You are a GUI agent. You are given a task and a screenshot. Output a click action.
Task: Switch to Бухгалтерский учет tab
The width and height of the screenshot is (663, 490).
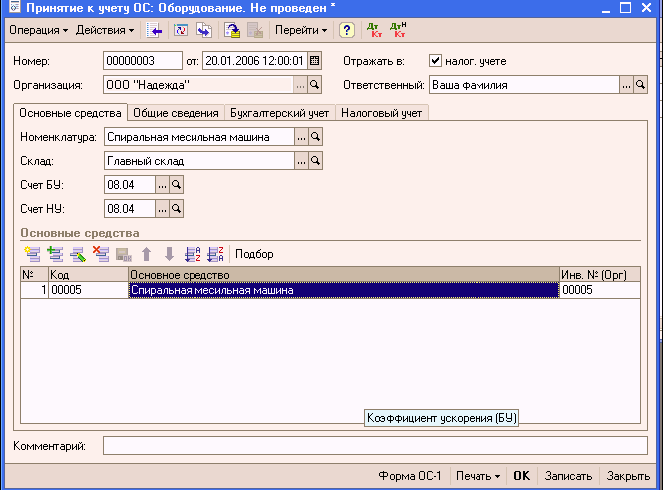pos(279,113)
